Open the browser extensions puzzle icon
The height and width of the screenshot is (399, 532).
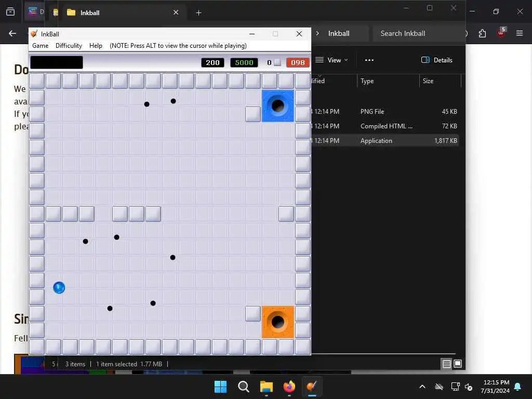(482, 33)
